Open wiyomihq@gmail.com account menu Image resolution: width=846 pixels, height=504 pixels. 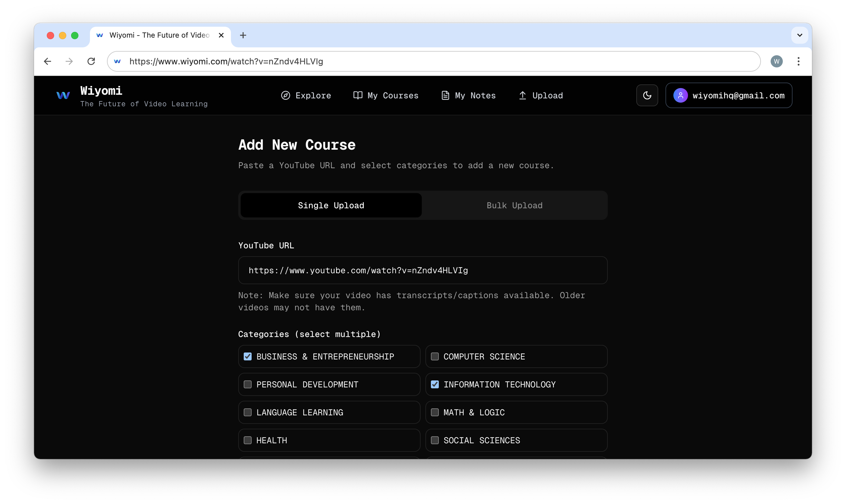pos(729,95)
